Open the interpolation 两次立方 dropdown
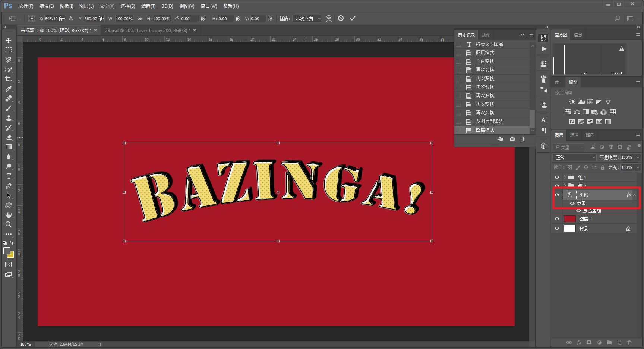 click(307, 19)
